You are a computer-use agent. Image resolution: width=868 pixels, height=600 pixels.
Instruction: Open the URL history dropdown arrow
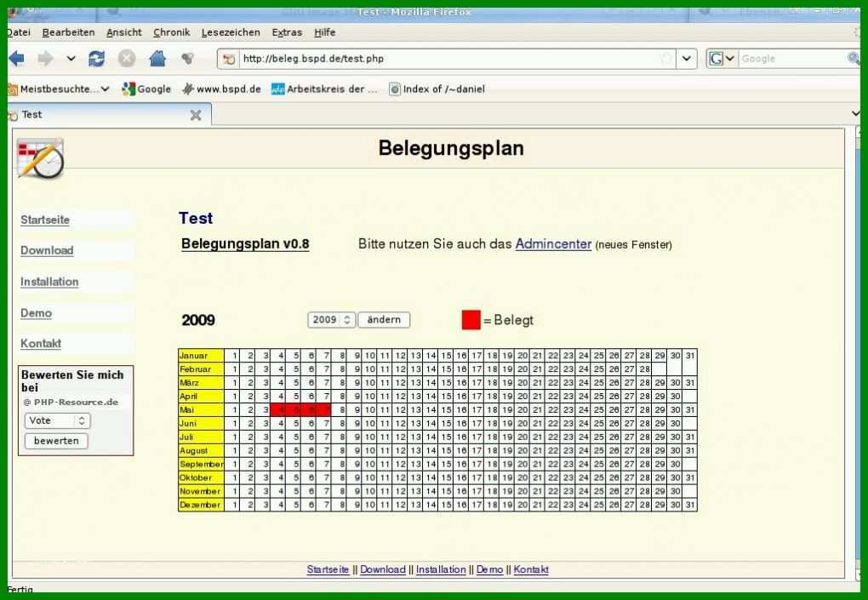[x=687, y=59]
